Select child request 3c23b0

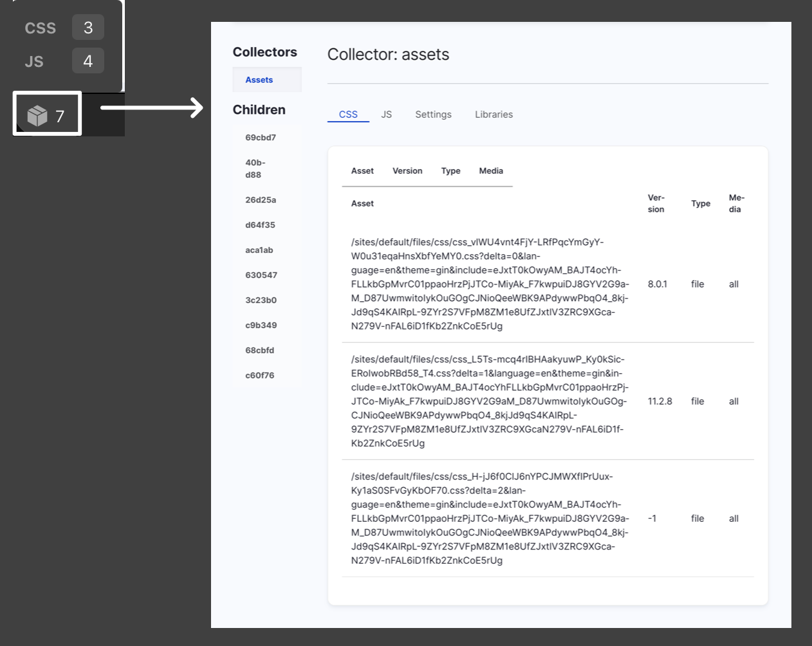[261, 300]
